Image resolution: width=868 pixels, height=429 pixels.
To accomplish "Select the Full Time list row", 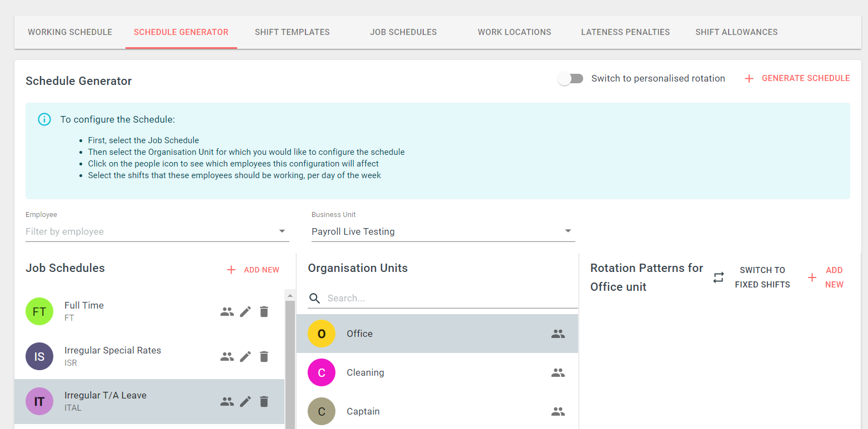I will [149, 312].
